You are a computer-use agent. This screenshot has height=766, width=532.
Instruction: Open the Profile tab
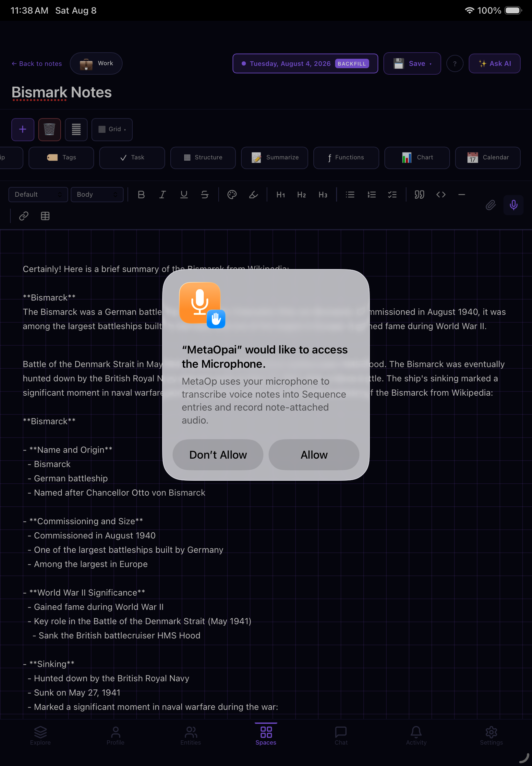coord(115,735)
